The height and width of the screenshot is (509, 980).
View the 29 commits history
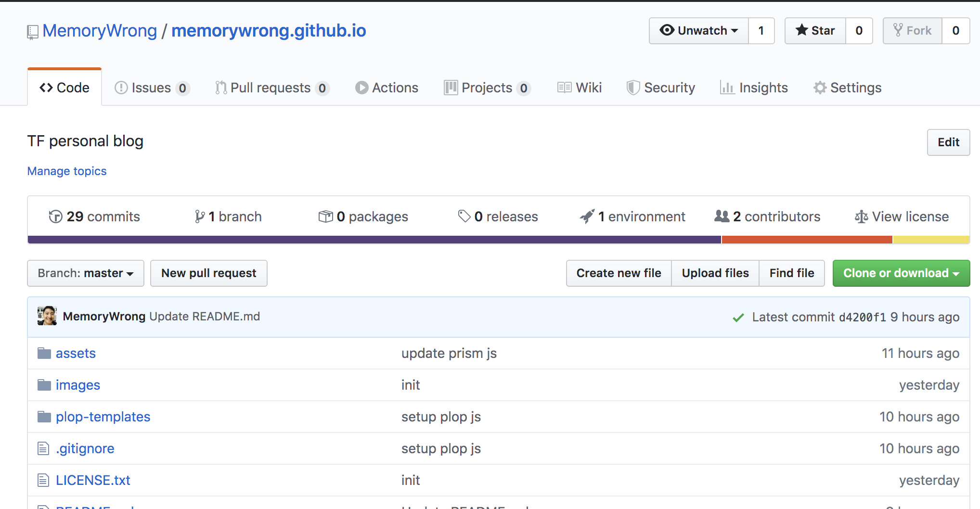pos(94,216)
